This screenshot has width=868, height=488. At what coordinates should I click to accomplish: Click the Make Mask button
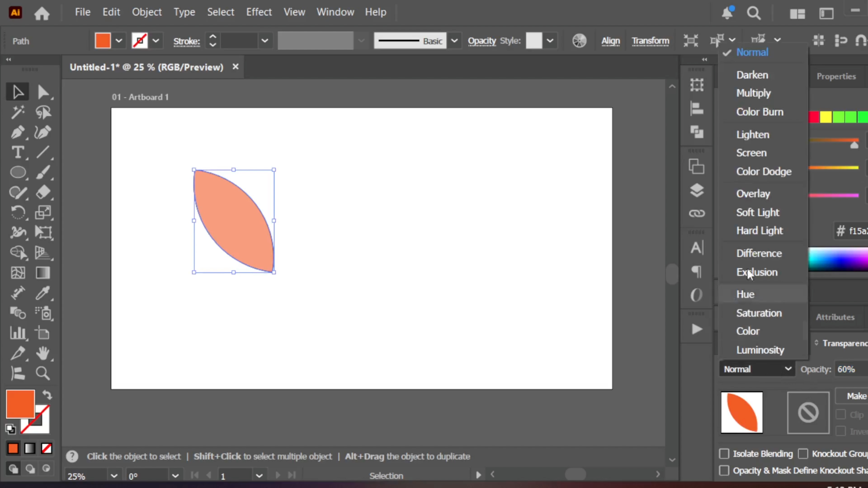851,396
